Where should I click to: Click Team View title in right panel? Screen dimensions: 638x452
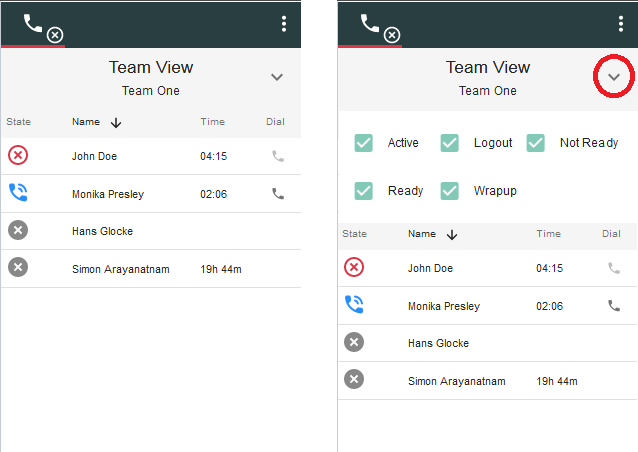[488, 68]
